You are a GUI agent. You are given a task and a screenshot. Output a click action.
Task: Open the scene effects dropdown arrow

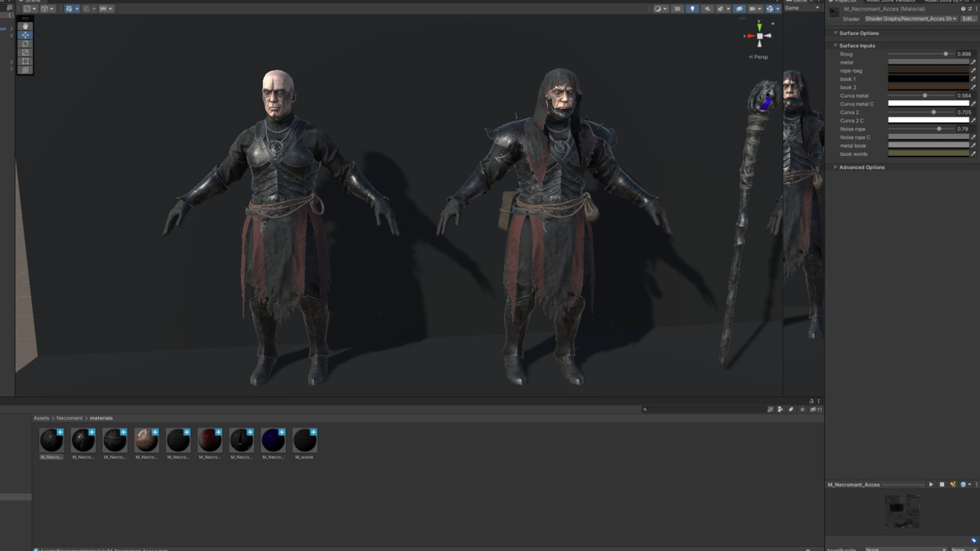click(x=728, y=9)
